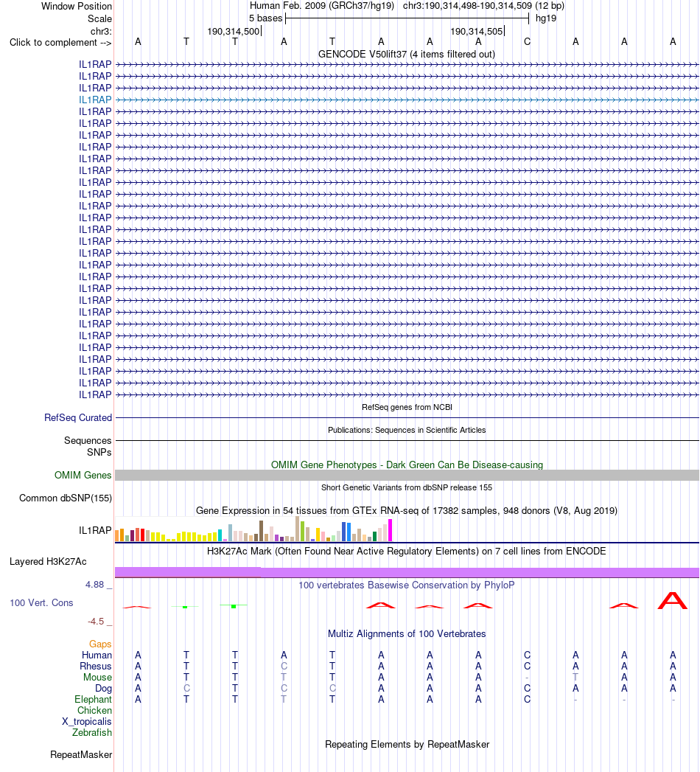Open 'Short Genetic Variants from dbSNP release 155'
This screenshot has width=700, height=772.
[407, 487]
